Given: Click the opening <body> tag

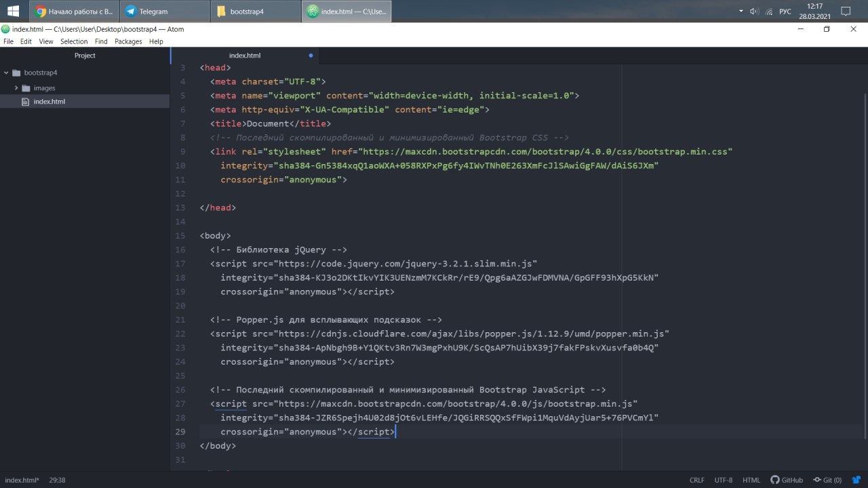Looking at the screenshot, I should pyautogui.click(x=216, y=236).
